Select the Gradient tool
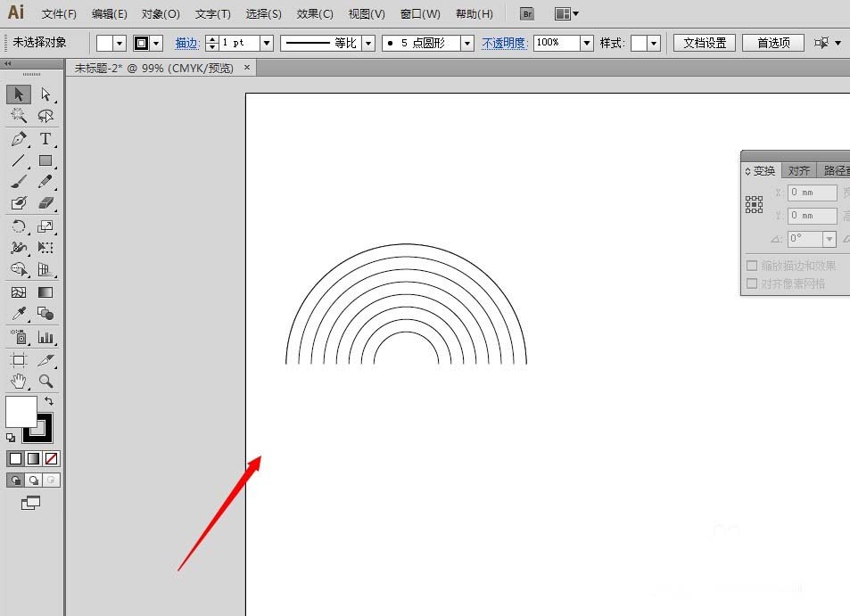 point(45,292)
